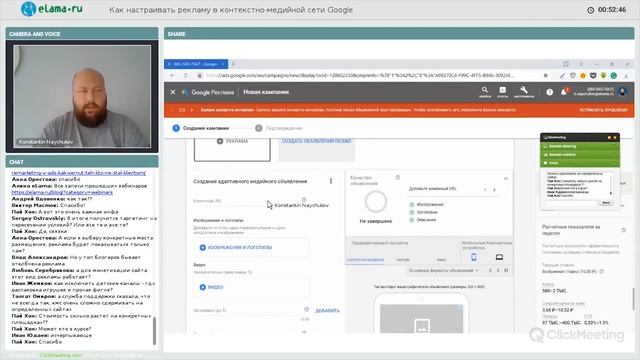This screenshot has height=360, width=640.
Task: Pause the ad preview rotation
Action: [506, 270]
